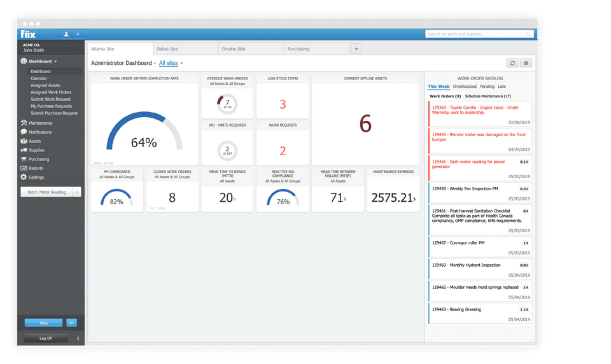The image size is (611, 364).
Task: Click the Log Off button
Action: pos(46,339)
